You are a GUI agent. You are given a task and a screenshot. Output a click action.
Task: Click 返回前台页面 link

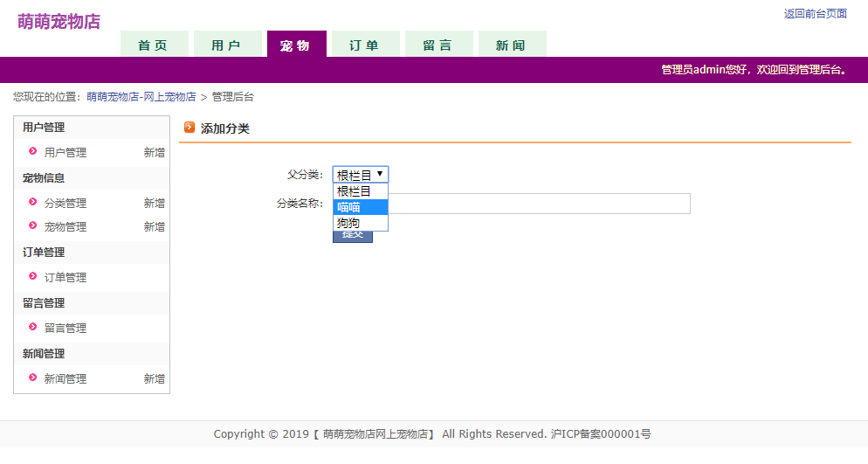[x=815, y=14]
